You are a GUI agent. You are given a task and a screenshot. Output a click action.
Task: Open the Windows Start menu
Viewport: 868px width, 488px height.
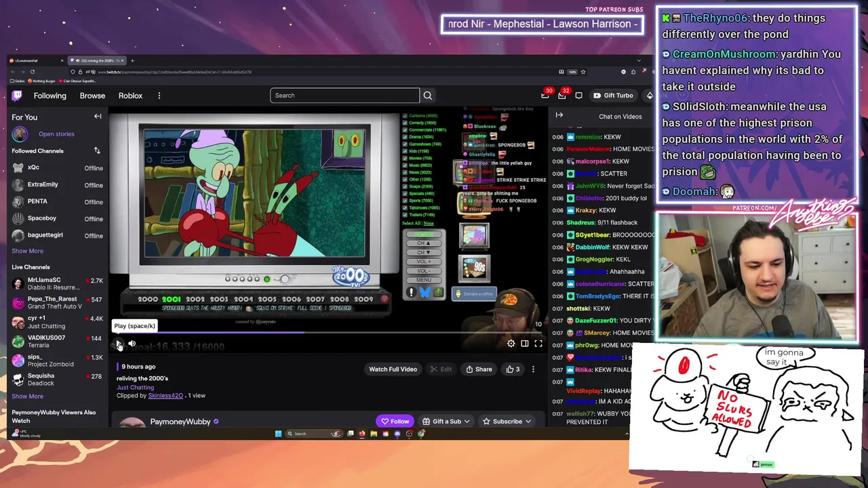[x=278, y=434]
